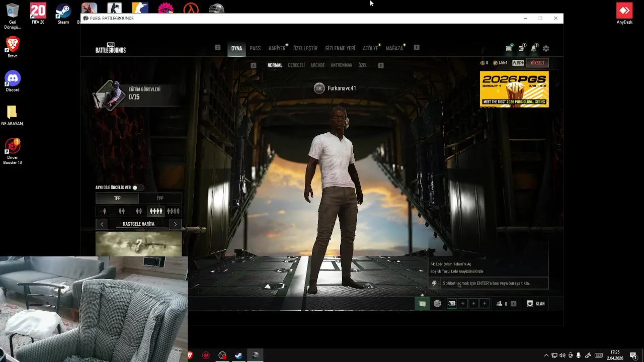Click the last plus slot before friends
644x362 pixels.
[485, 304]
